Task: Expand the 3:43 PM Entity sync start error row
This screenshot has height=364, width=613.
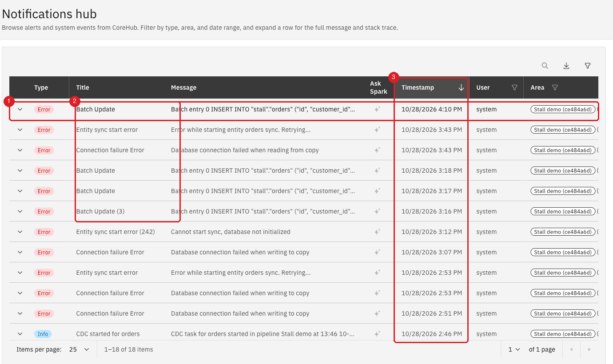Action: pyautogui.click(x=20, y=130)
